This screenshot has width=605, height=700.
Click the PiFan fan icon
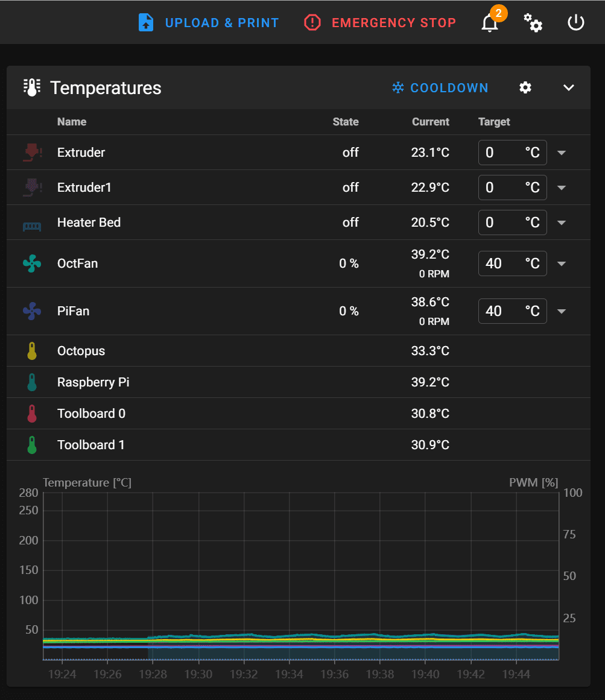(32, 311)
